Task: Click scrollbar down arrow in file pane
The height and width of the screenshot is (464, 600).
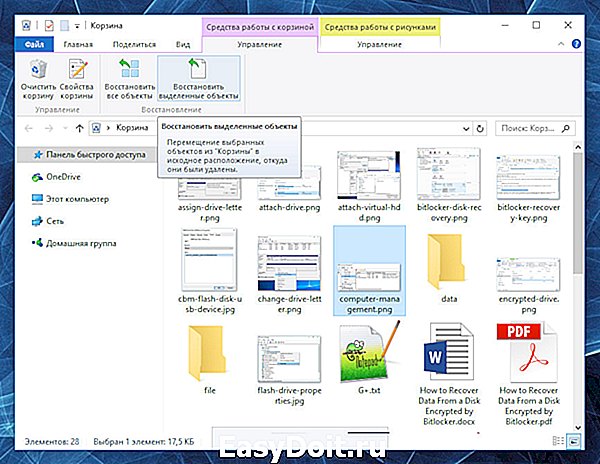Action: pos(578,428)
